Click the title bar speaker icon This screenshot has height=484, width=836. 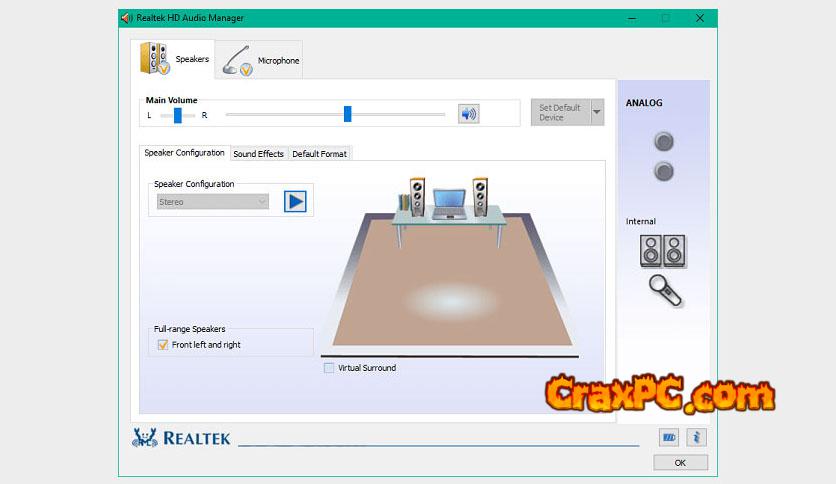point(126,18)
